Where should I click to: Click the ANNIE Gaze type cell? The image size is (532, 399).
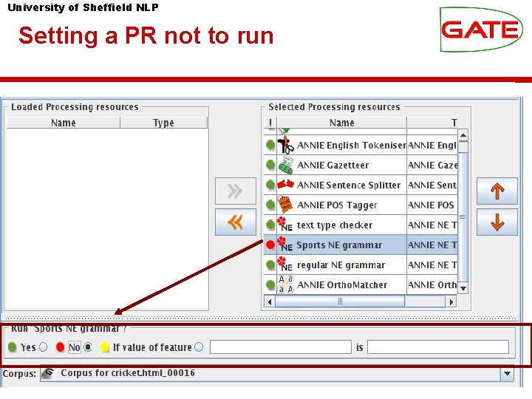(432, 166)
